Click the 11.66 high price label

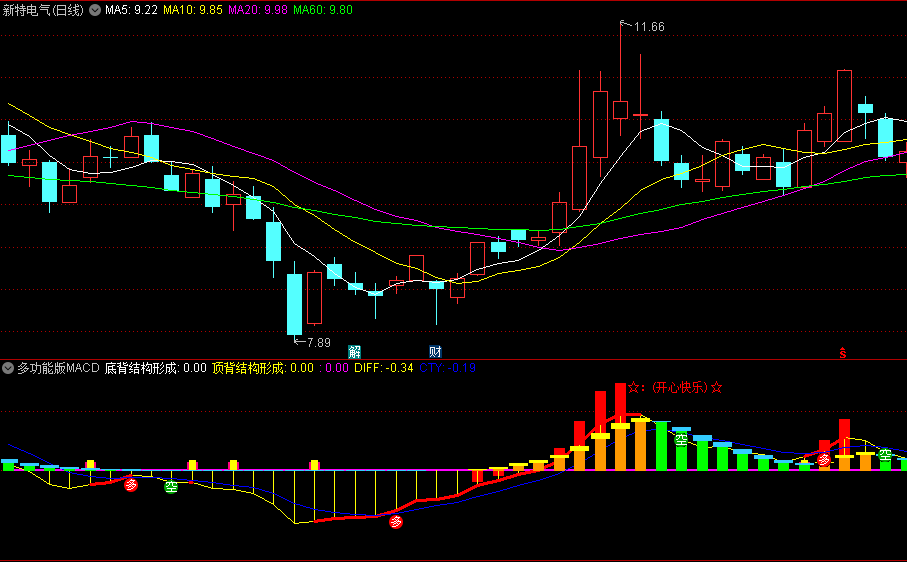coord(649,27)
